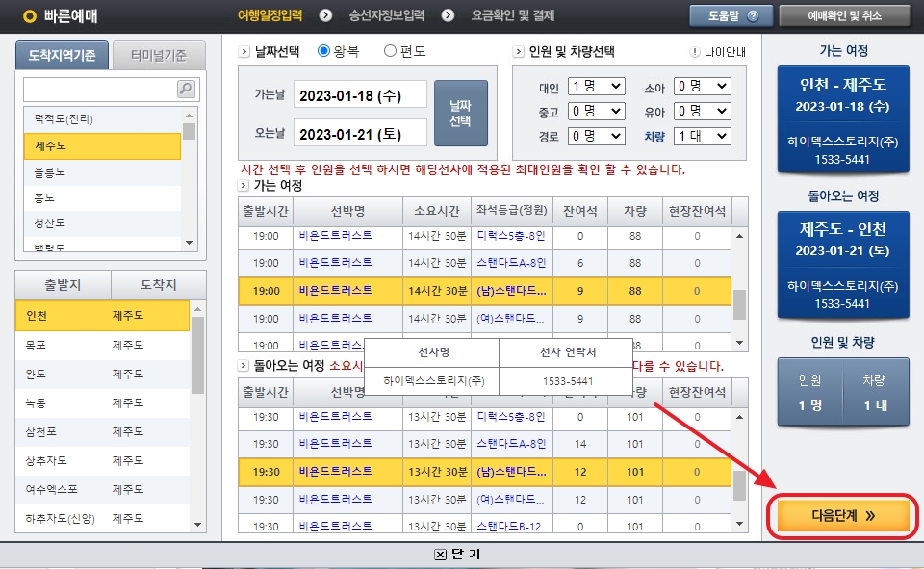Click the help question mark icon

point(753,16)
